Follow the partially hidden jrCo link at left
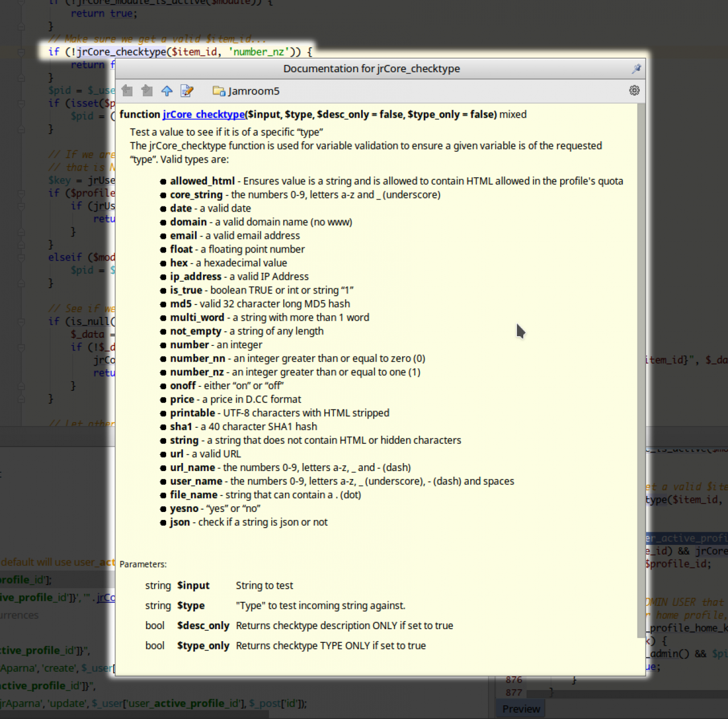This screenshot has height=719, width=728. (106, 597)
